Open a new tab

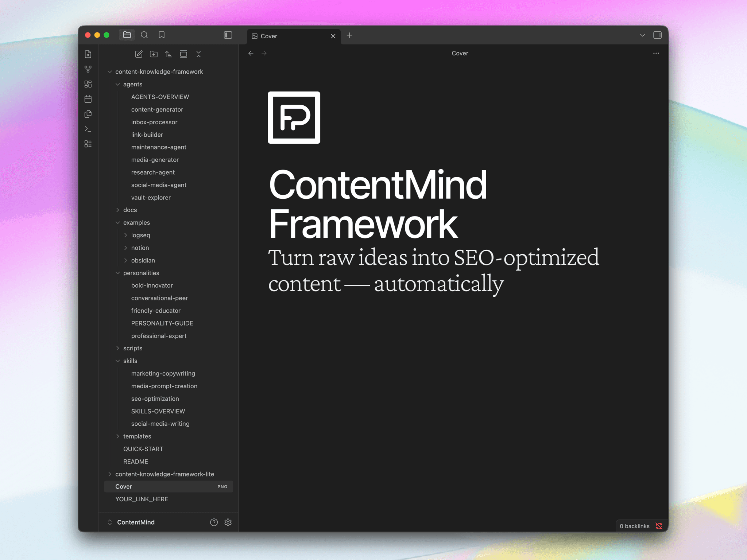pyautogui.click(x=349, y=35)
